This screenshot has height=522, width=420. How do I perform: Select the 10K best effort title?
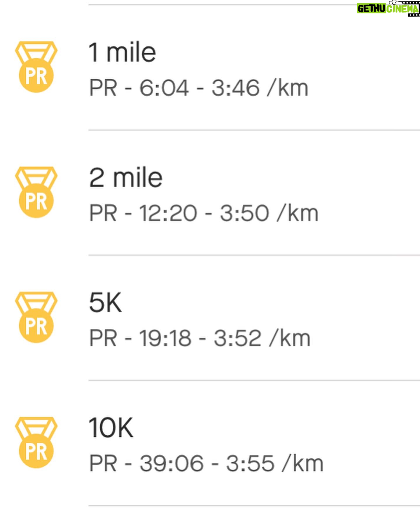pyautogui.click(x=111, y=428)
